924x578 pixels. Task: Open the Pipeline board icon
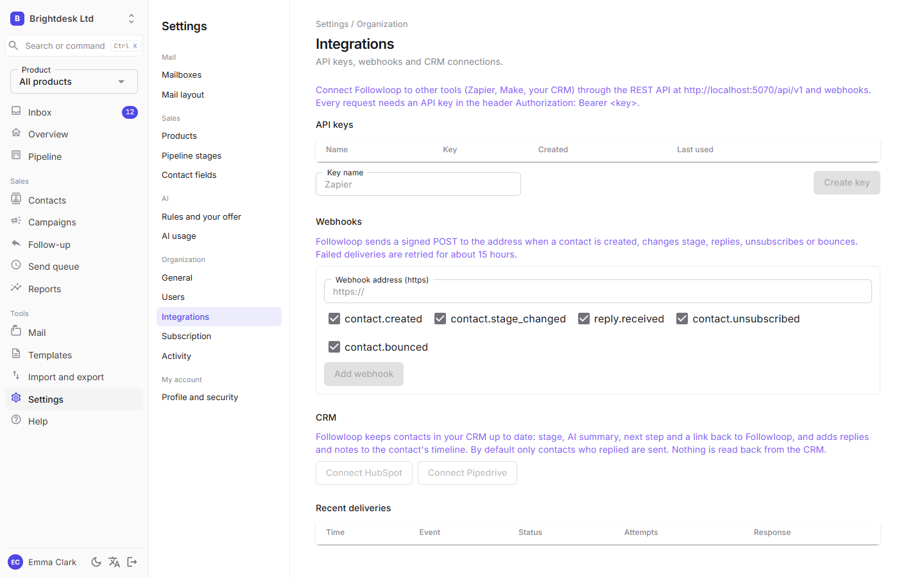click(x=16, y=155)
